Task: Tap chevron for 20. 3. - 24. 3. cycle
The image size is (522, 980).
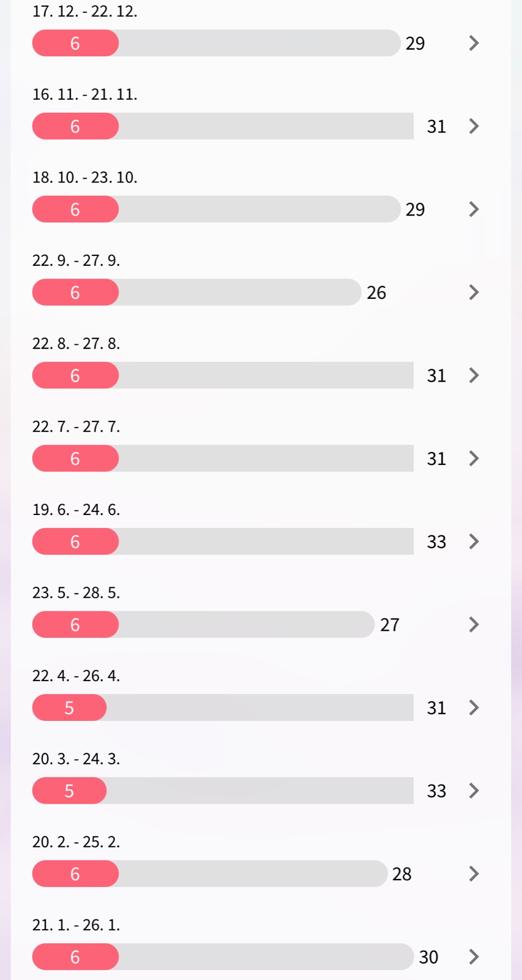Action: (473, 791)
